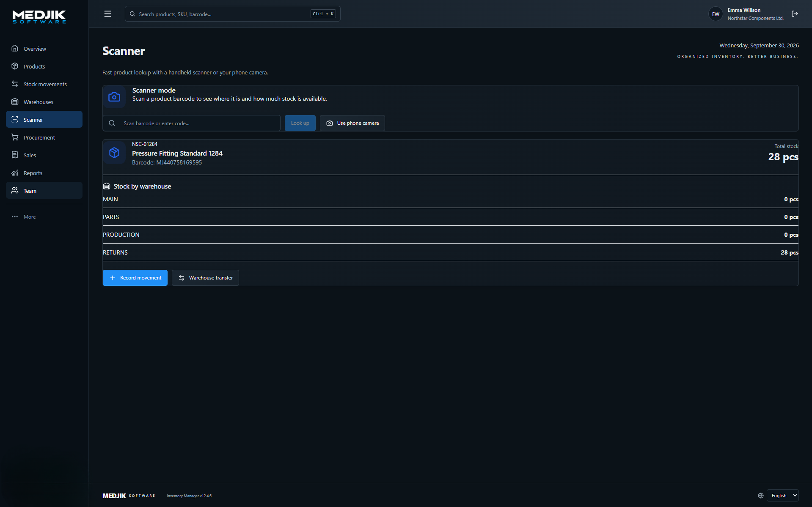Viewport: 812px width, 507px height.
Task: Click the Products box icon in sidebar
Action: tap(15, 66)
